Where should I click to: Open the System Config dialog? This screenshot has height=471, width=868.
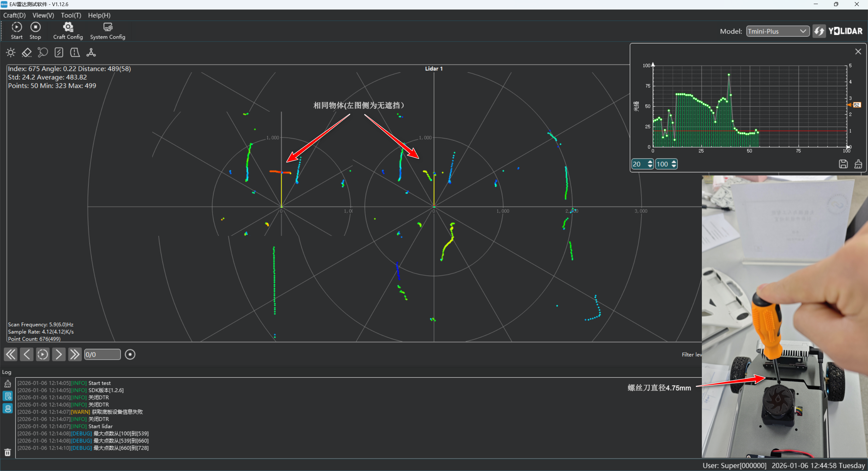[107, 31]
